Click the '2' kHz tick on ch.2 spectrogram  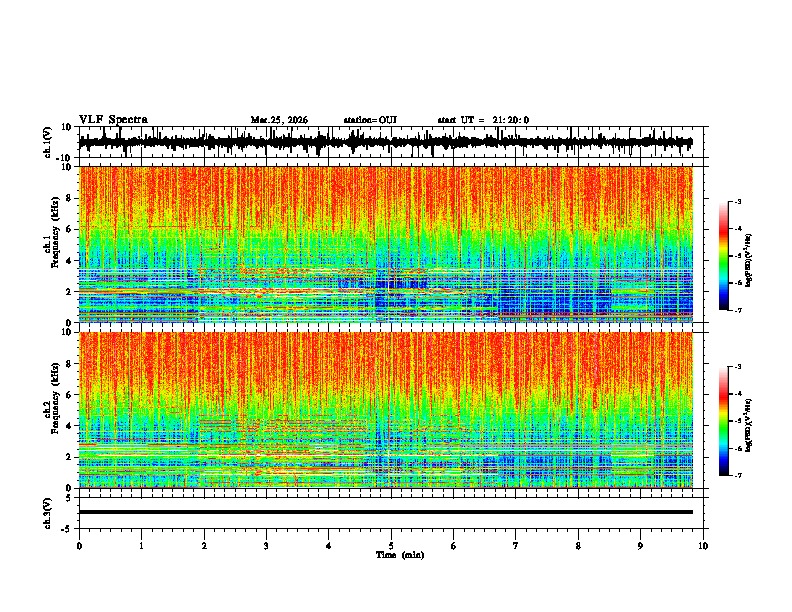coord(70,457)
